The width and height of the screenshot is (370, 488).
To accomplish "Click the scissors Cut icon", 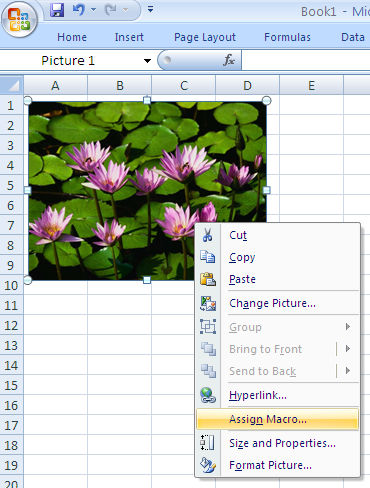I will tap(208, 235).
